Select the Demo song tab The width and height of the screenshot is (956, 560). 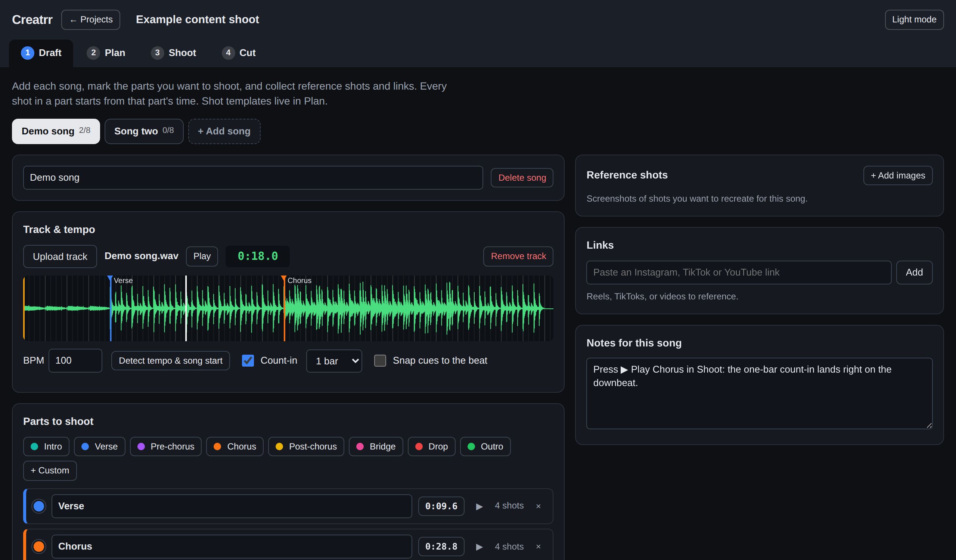click(56, 131)
